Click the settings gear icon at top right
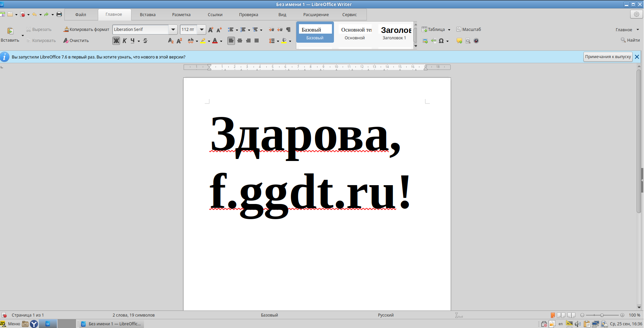644x328 pixels. [x=636, y=14]
